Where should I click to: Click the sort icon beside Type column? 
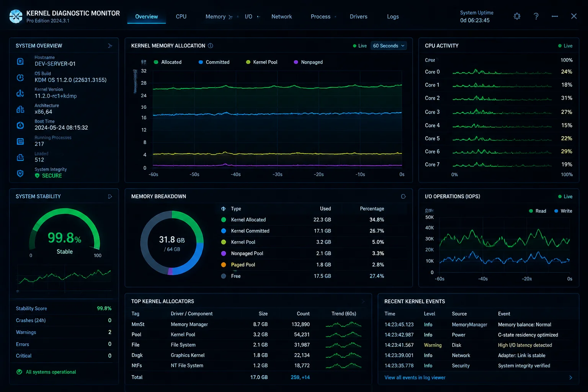click(x=224, y=209)
